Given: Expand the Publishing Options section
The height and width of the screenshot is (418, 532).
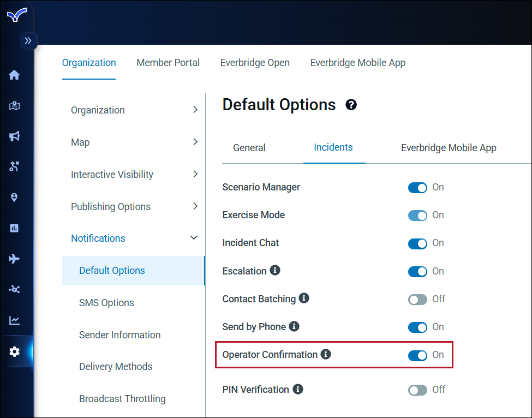Looking at the screenshot, I should [195, 206].
